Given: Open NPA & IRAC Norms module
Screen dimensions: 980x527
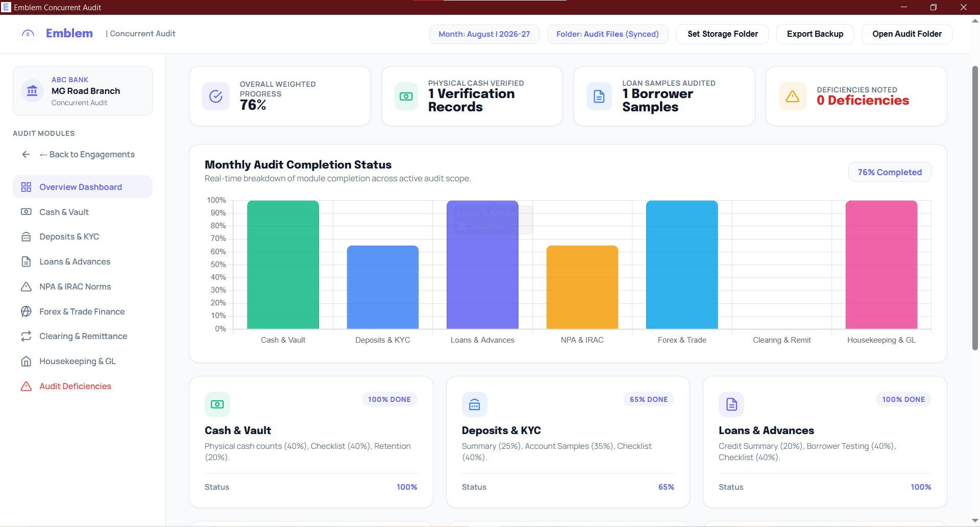Looking at the screenshot, I should (83, 286).
